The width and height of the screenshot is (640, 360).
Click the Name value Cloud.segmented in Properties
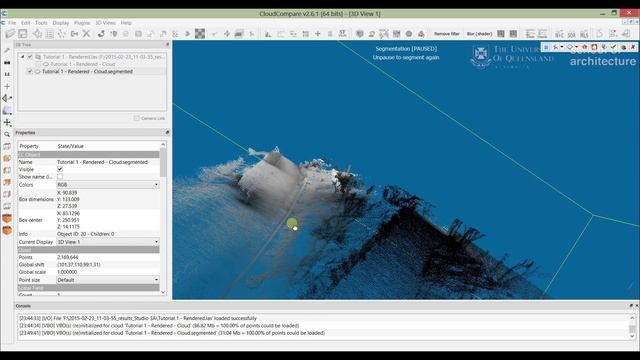[102, 162]
